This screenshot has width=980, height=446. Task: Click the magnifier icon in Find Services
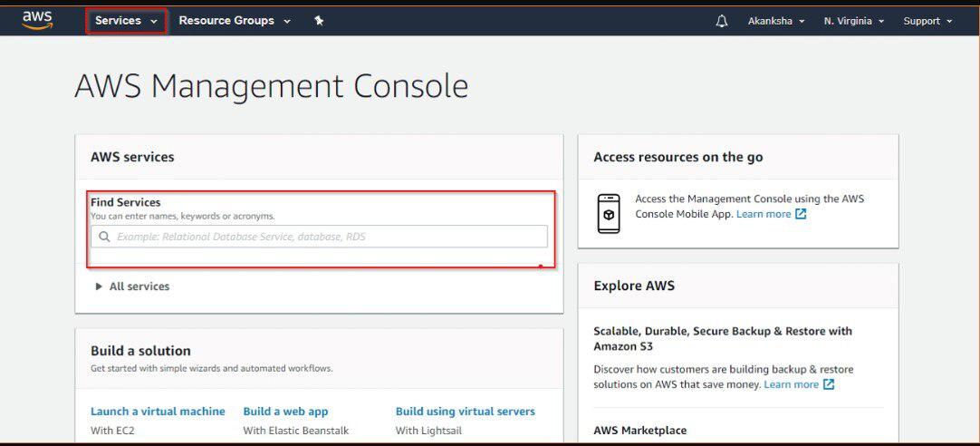[x=105, y=237]
